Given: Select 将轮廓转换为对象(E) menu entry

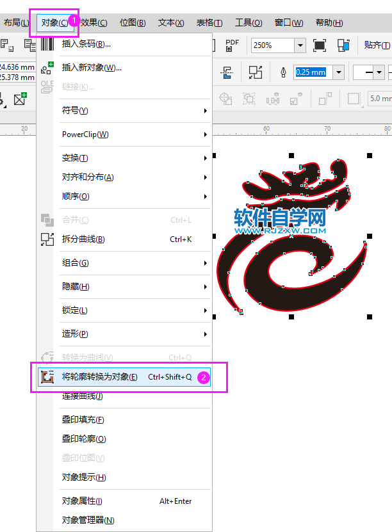Looking at the screenshot, I should (x=124, y=377).
